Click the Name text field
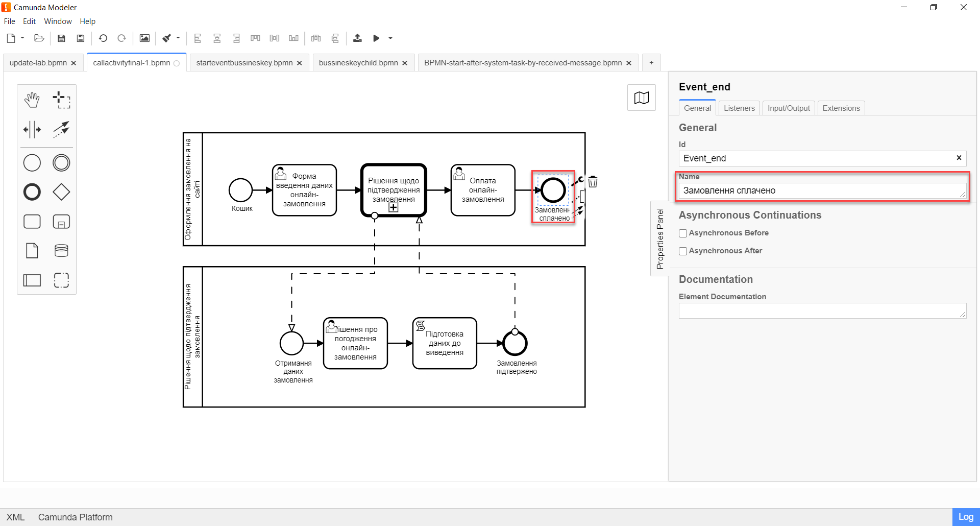980x526 pixels. [x=822, y=190]
